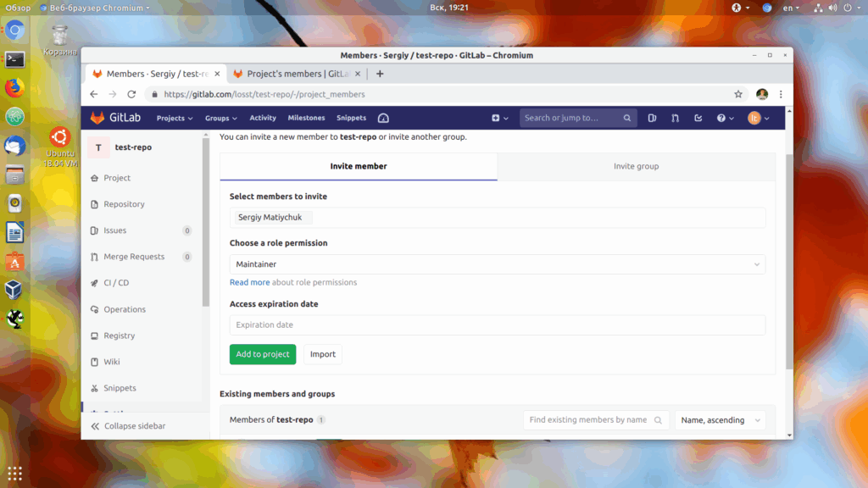Image resolution: width=868 pixels, height=488 pixels.
Task: Open the Chromium three-dot menu
Action: 781,94
